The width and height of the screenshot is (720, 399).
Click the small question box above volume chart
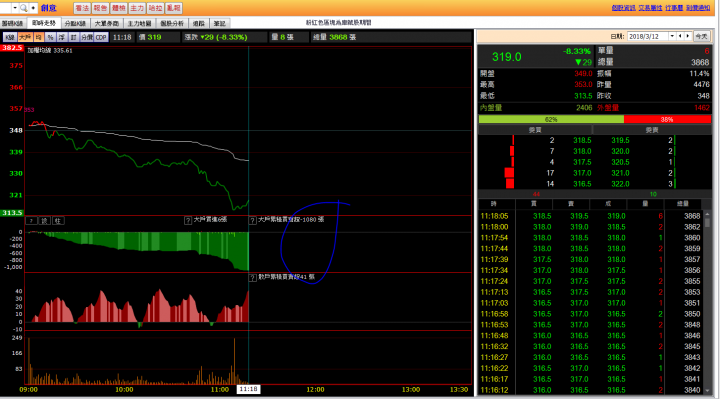pos(31,221)
